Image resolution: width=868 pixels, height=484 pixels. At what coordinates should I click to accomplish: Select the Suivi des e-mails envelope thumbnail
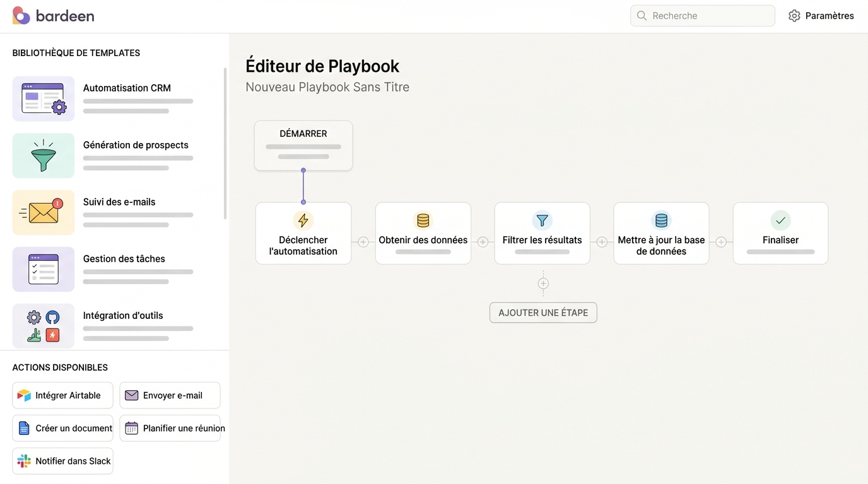[x=44, y=212]
